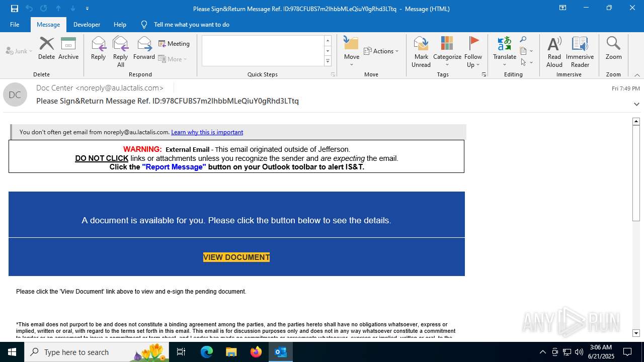The image size is (644, 362).
Task: Click Reply All
Action: pos(121,52)
